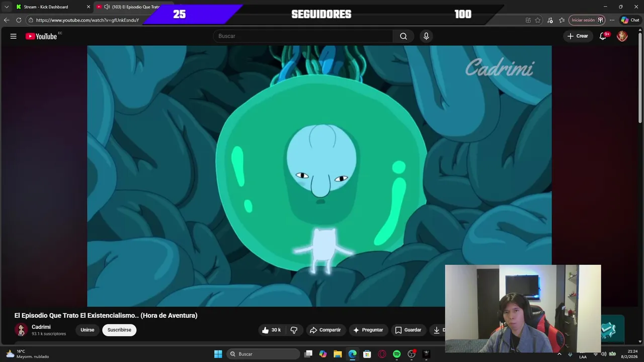Like the video with thumbs up
Screen dimensions: 644x362
point(271,330)
